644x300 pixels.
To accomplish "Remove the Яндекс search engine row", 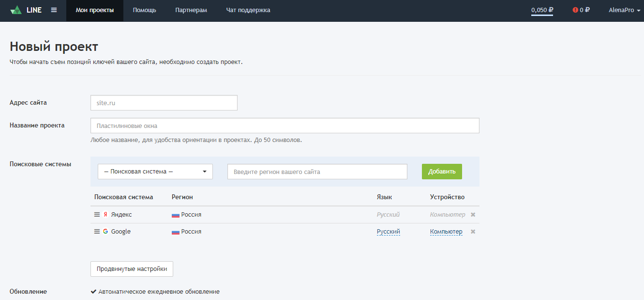I will pyautogui.click(x=472, y=214).
